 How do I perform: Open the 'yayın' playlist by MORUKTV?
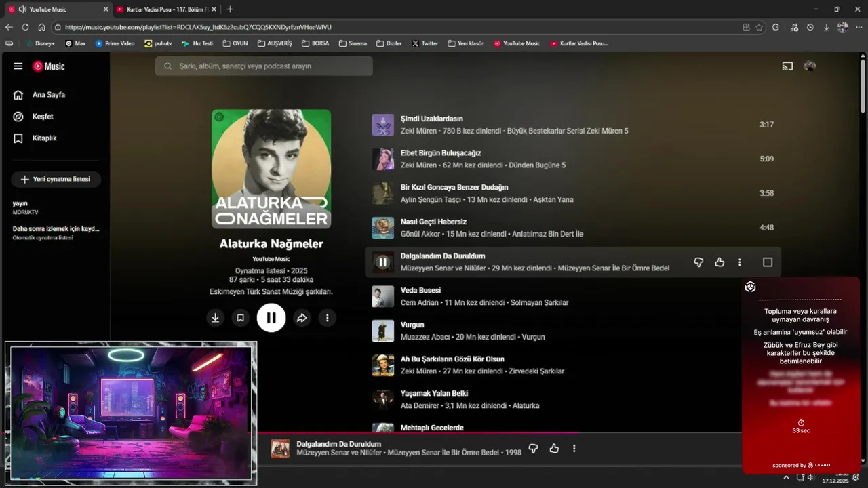(x=55, y=207)
